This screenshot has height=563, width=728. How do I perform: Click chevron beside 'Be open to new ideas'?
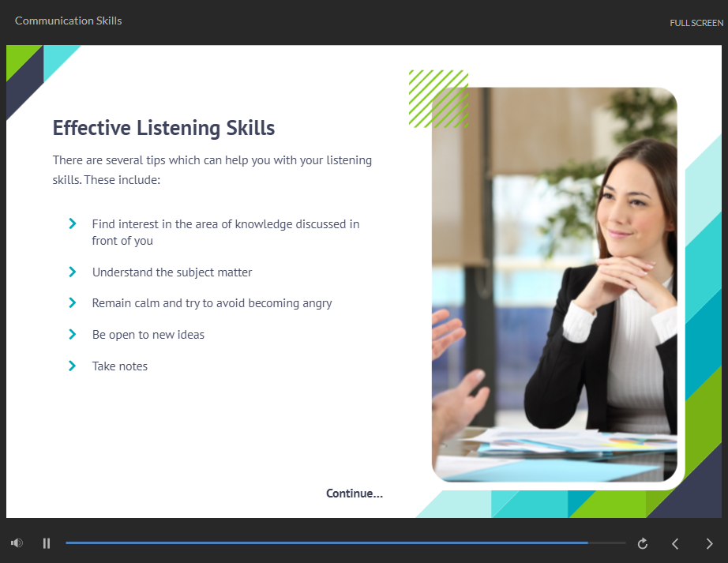(73, 334)
